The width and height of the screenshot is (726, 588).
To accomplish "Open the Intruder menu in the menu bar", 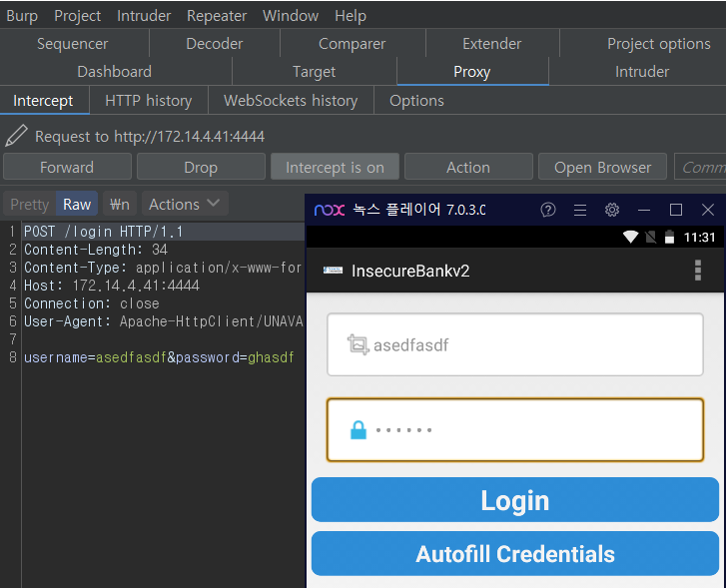I will [x=144, y=16].
